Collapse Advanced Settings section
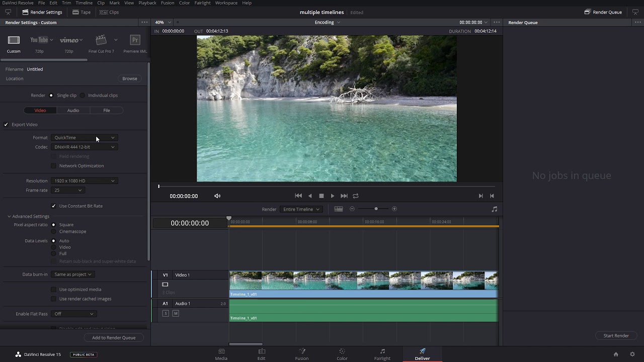Viewport: 644px width, 362px height. coord(9,217)
